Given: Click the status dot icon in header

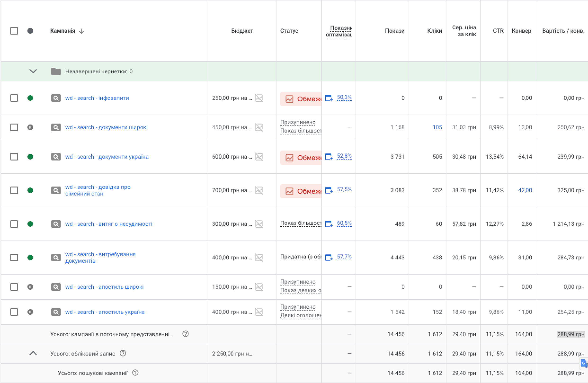Looking at the screenshot, I should pos(30,31).
